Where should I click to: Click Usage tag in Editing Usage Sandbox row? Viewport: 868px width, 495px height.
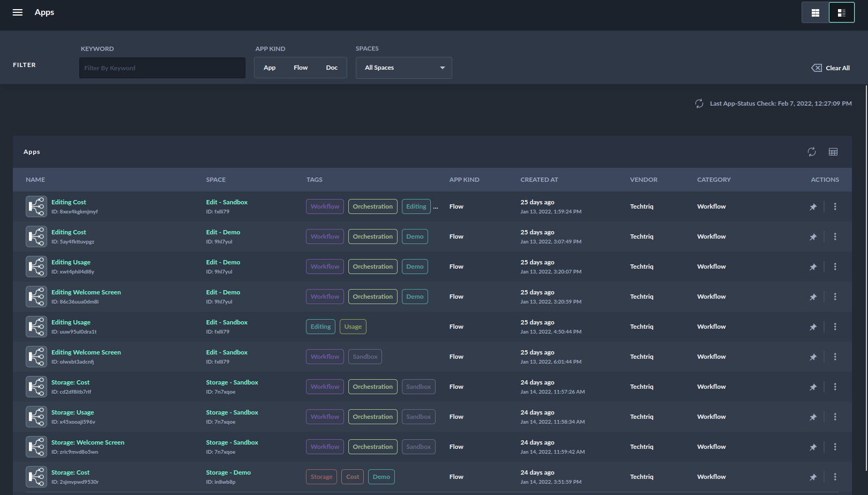(x=353, y=327)
